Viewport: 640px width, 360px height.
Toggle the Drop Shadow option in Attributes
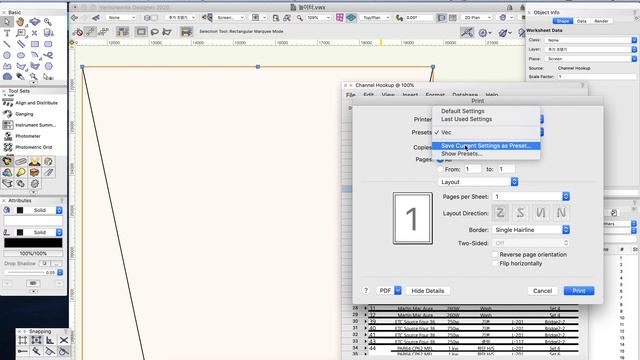point(45,263)
